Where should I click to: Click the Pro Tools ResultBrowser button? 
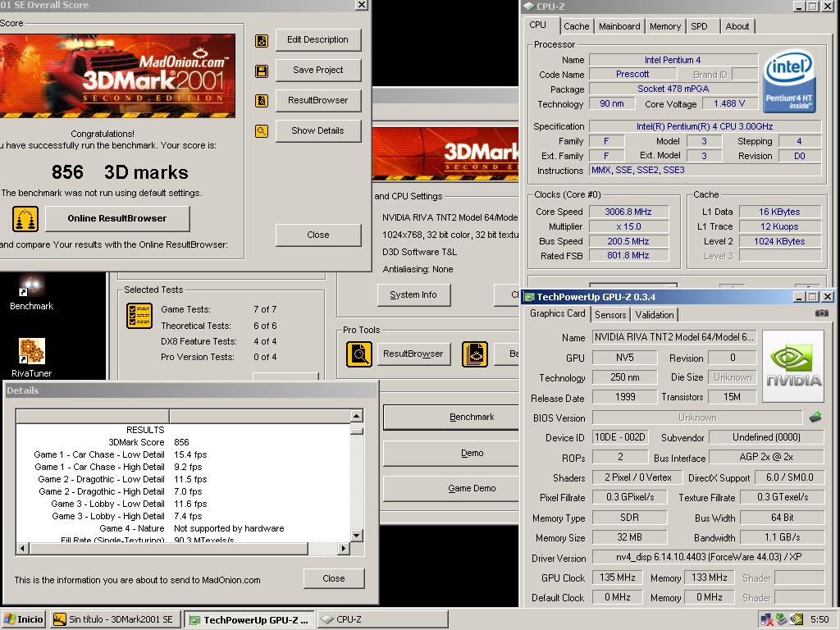(x=413, y=354)
